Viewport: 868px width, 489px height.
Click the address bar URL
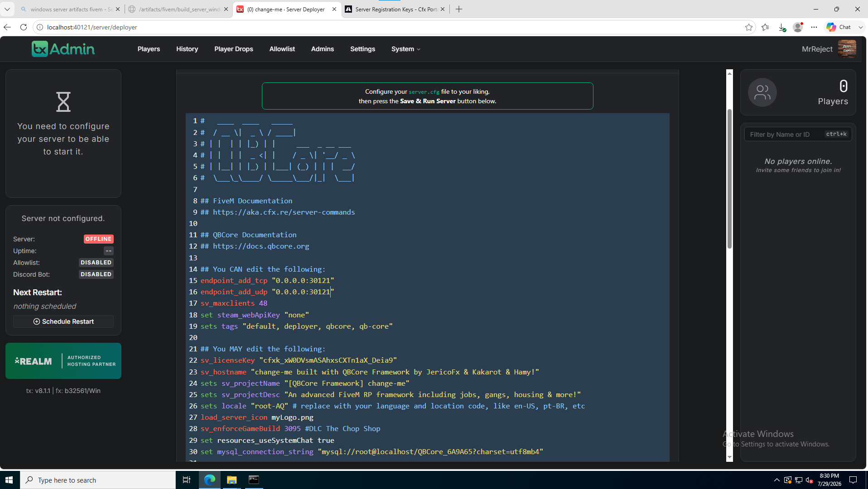click(92, 27)
